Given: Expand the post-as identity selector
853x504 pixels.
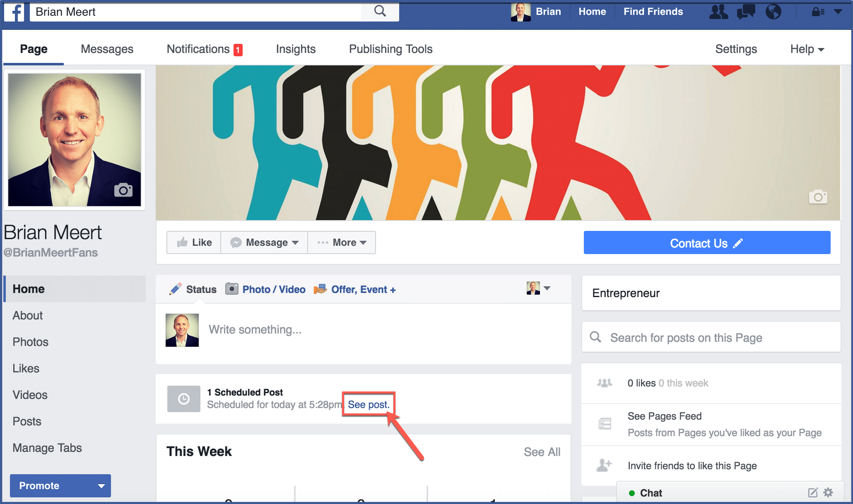Looking at the screenshot, I should pos(538,288).
